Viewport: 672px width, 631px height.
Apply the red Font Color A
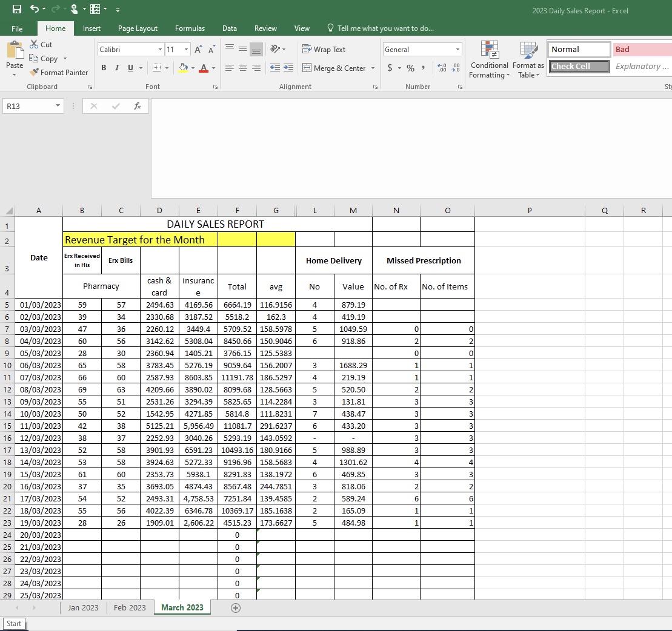pyautogui.click(x=204, y=68)
